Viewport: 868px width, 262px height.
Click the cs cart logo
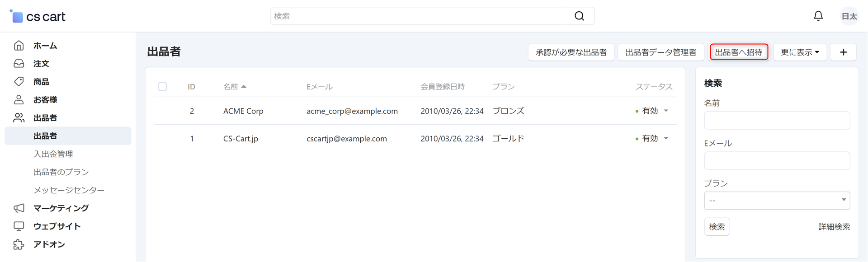click(38, 17)
